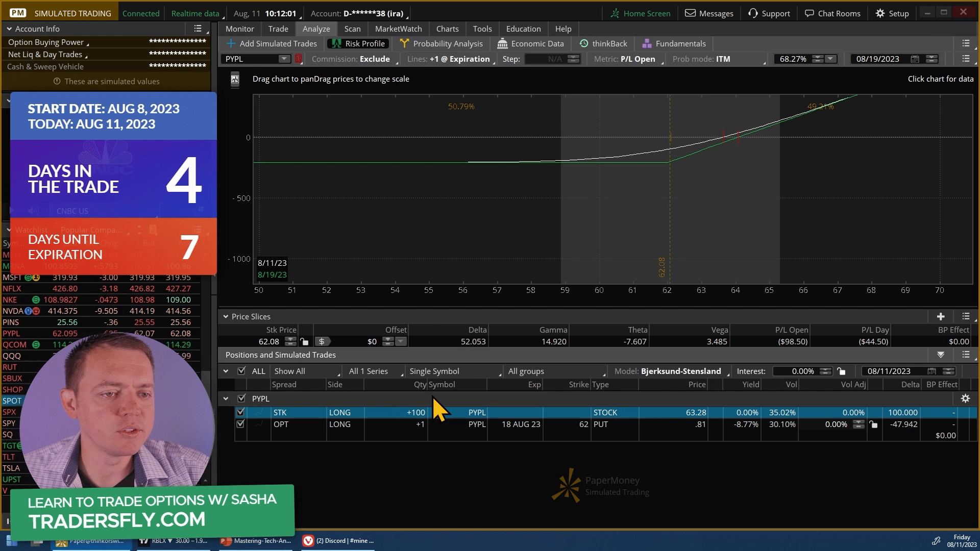The height and width of the screenshot is (551, 980).
Task: Open Account Info panel list menu
Action: [x=198, y=29]
